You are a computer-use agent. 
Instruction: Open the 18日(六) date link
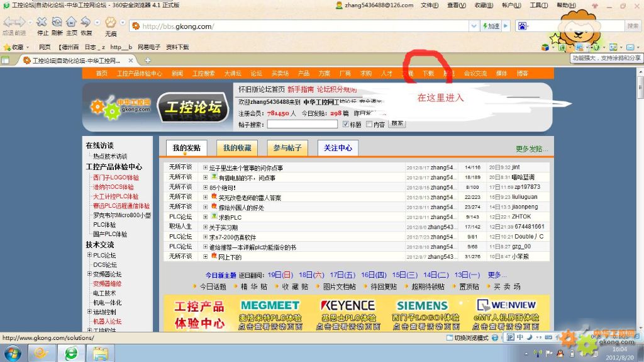pyautogui.click(x=311, y=274)
